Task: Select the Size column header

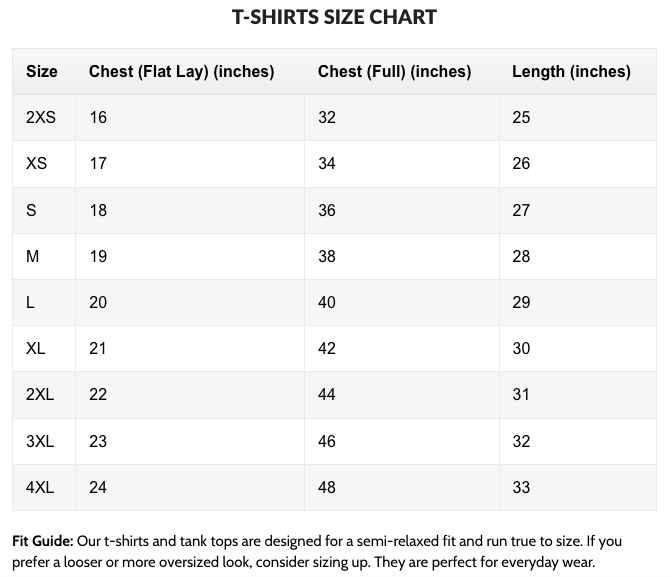Action: pos(42,72)
